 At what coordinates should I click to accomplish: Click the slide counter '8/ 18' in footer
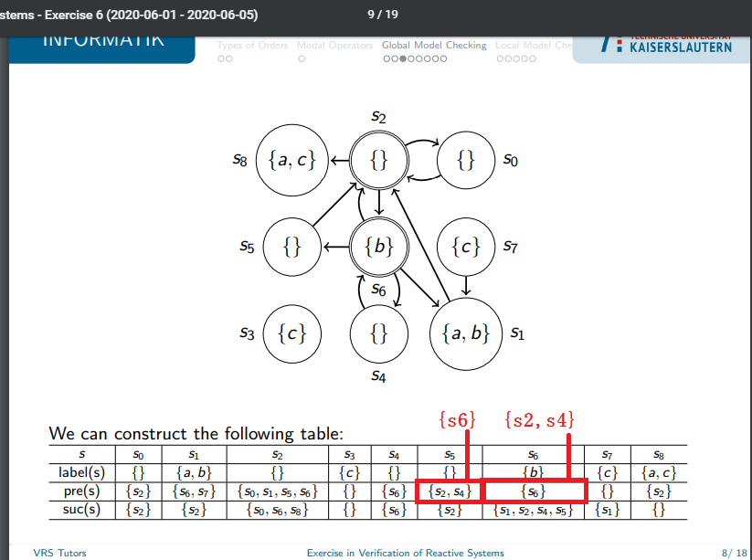734,553
